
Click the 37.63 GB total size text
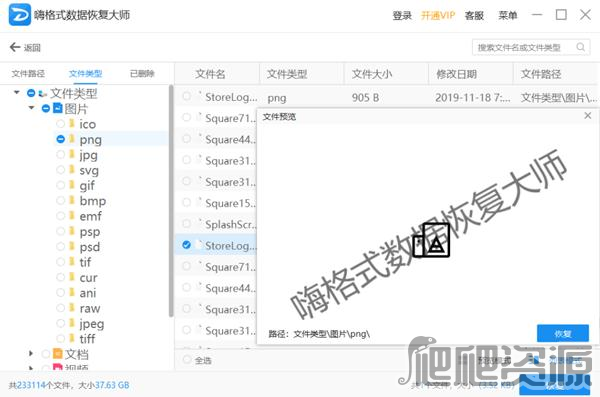tap(112, 385)
